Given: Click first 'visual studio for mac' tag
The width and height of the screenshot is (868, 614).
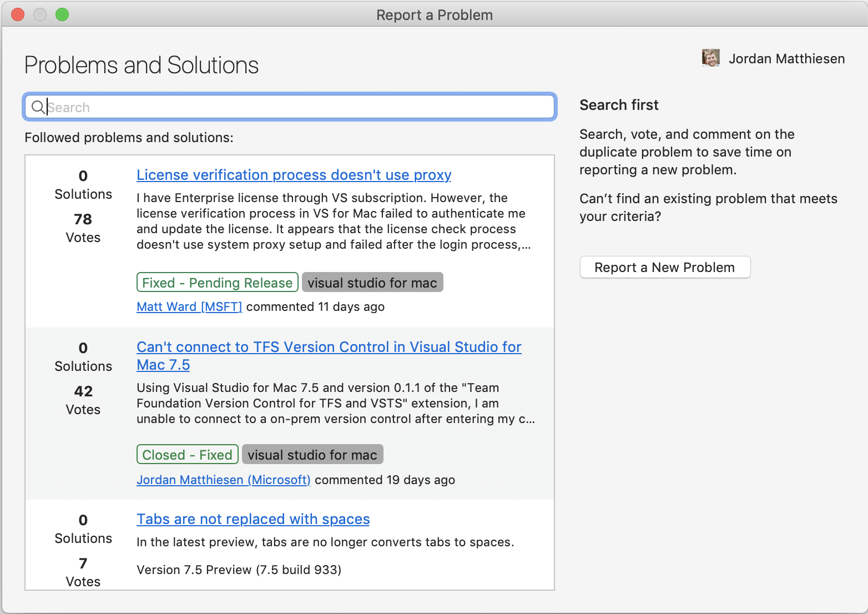Looking at the screenshot, I should click(x=372, y=283).
